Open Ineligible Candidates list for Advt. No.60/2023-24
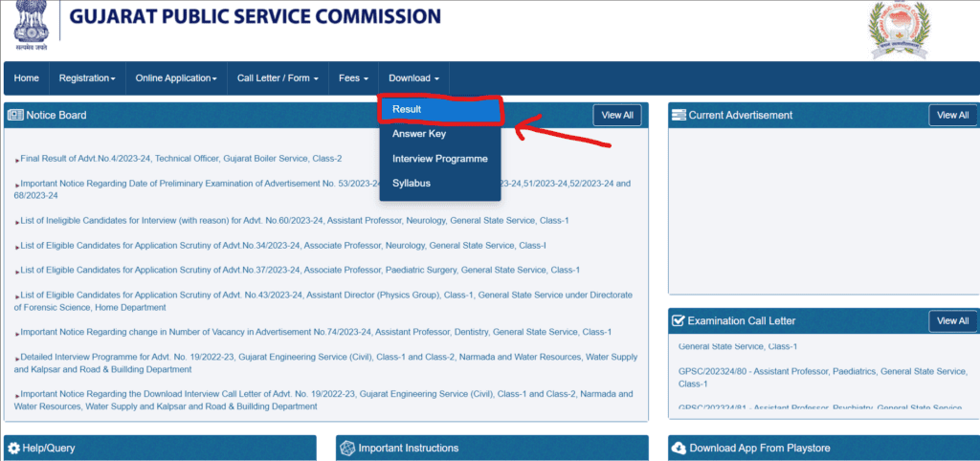 (295, 221)
